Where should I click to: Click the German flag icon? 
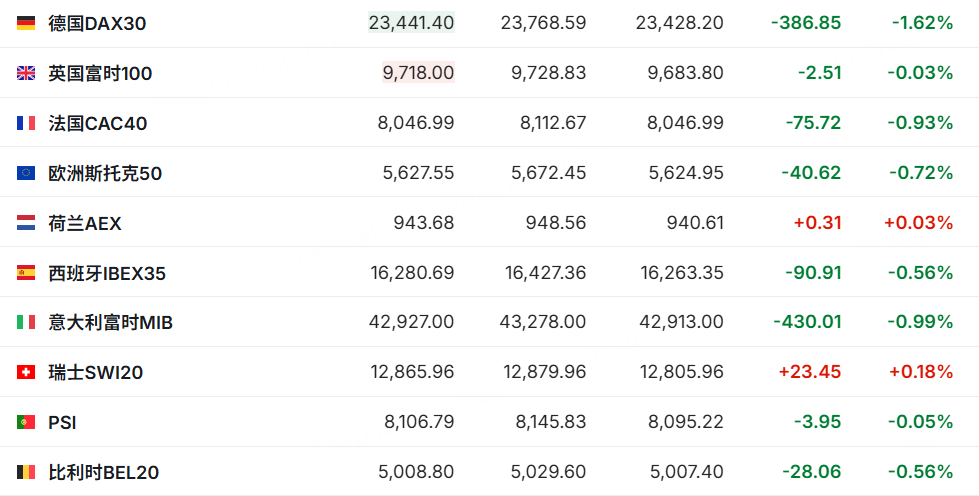coord(26,23)
